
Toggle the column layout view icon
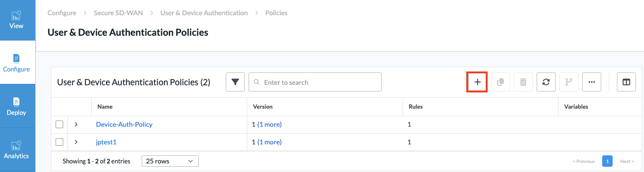click(x=626, y=82)
